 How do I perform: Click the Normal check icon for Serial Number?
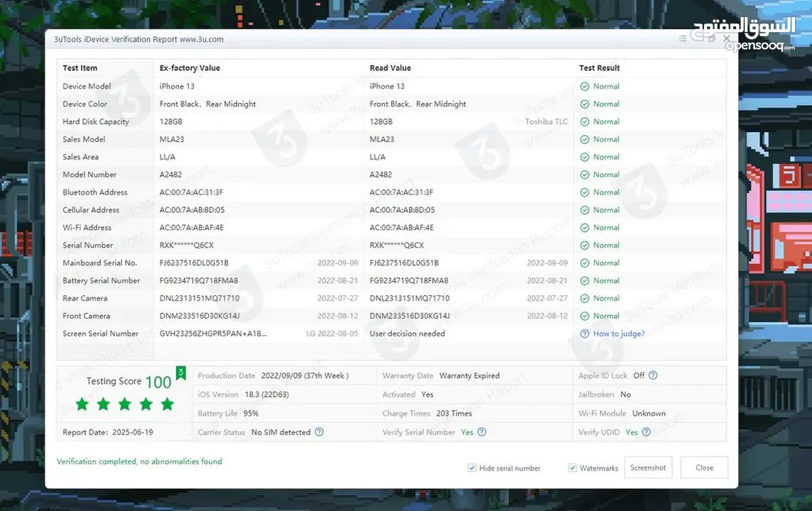pos(585,246)
